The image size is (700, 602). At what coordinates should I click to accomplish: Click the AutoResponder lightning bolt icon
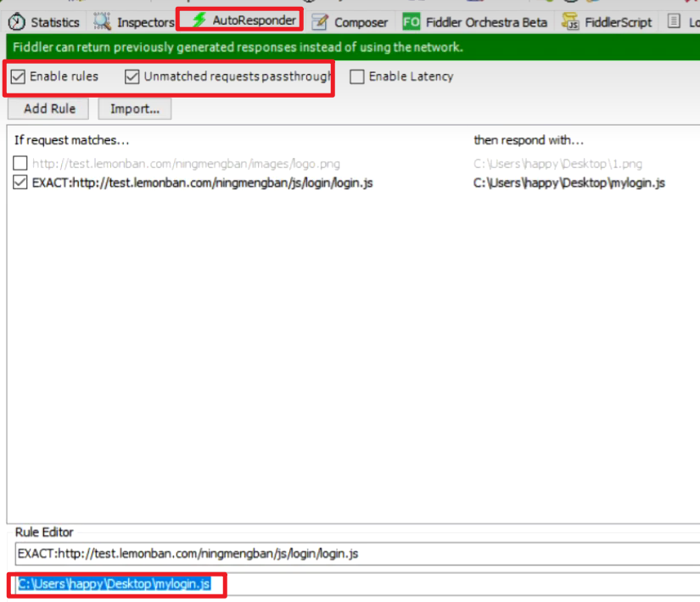[x=199, y=20]
